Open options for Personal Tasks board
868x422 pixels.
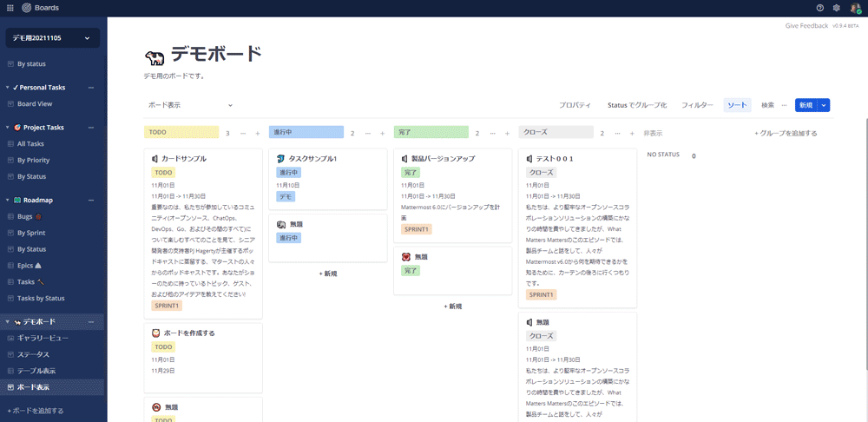(91, 88)
